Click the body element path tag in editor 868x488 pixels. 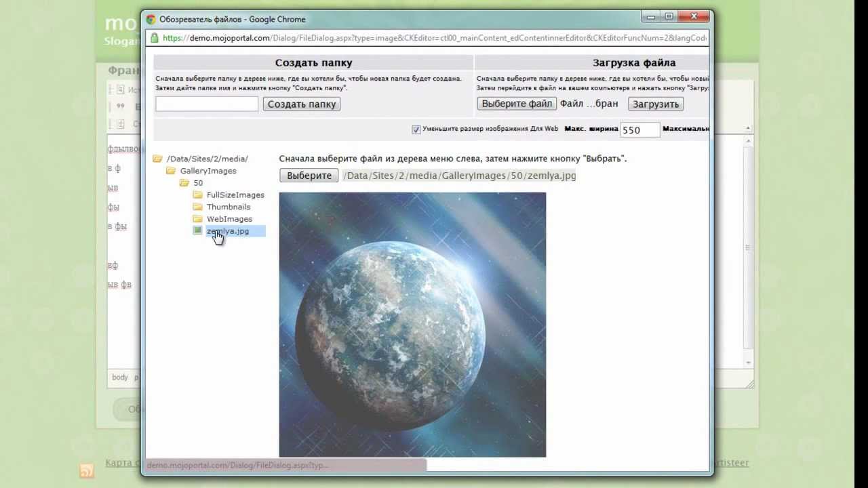(120, 378)
